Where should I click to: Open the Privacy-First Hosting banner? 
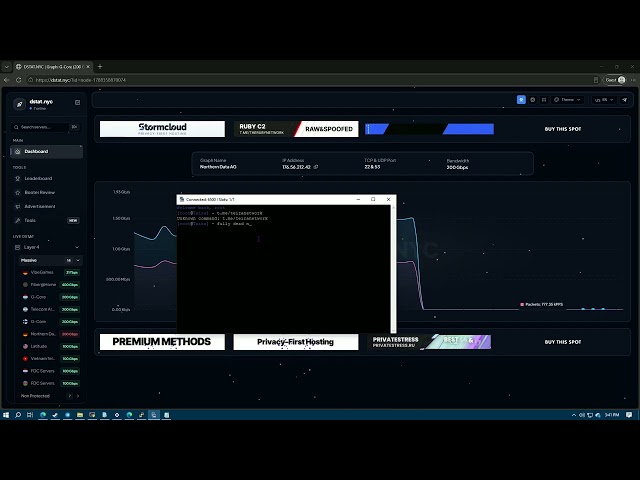296,342
